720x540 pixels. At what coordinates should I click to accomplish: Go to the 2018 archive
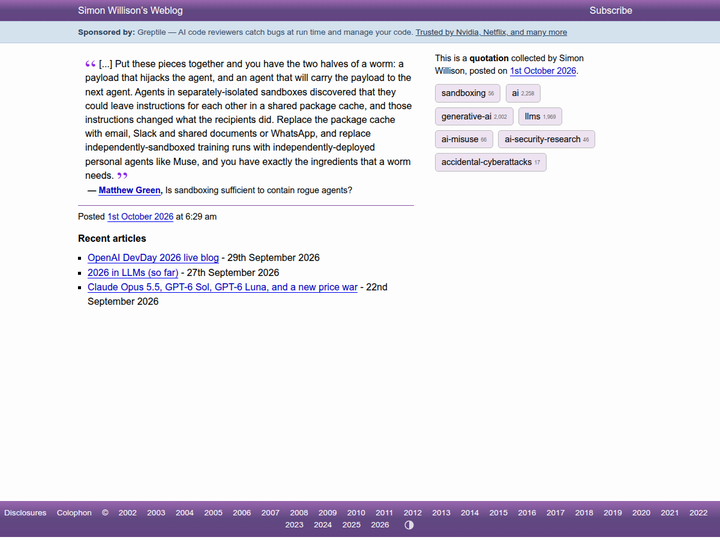584,513
